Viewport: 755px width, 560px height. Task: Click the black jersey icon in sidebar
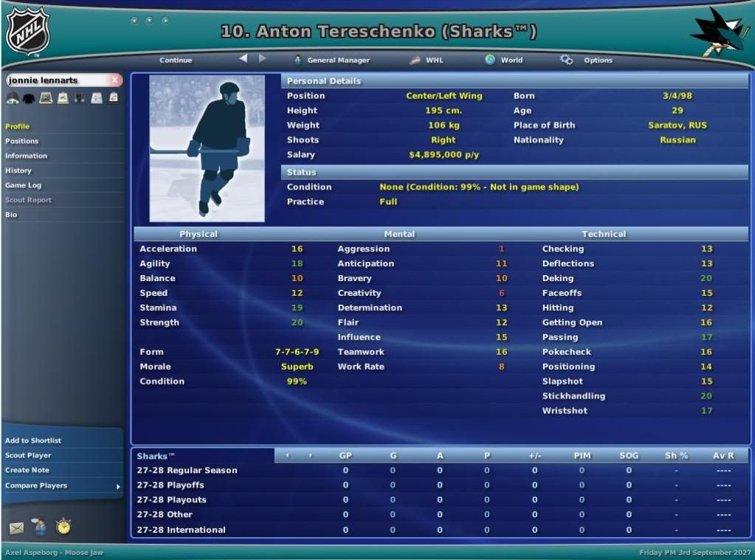(29, 98)
